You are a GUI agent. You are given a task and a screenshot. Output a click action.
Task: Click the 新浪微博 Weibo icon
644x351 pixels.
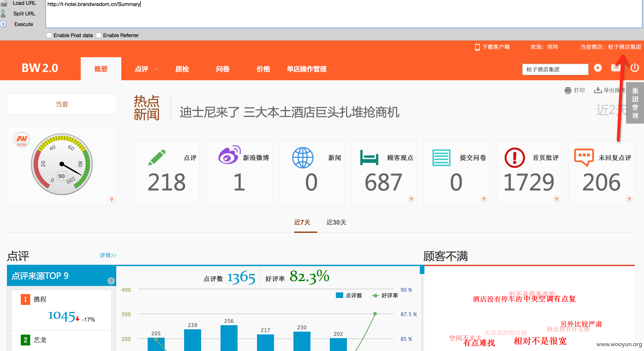pyautogui.click(x=229, y=155)
